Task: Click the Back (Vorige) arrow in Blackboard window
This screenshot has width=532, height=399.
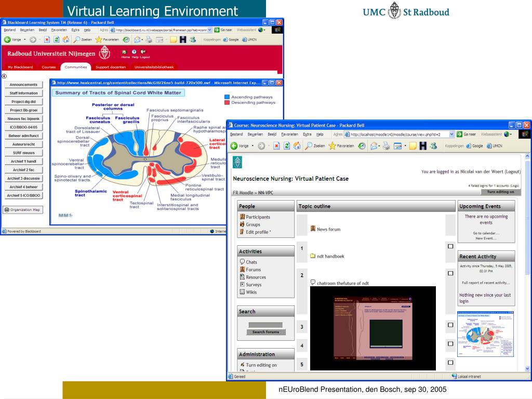Action: (x=7, y=39)
